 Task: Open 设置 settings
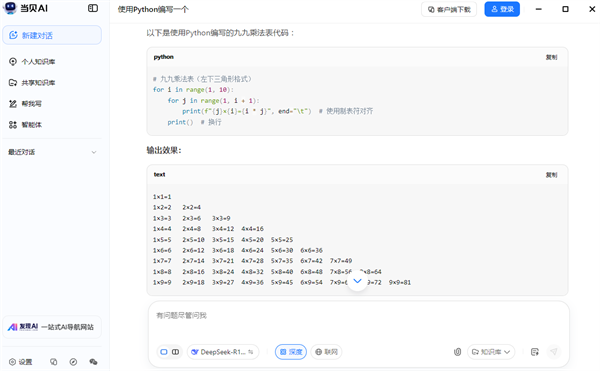(x=21, y=362)
